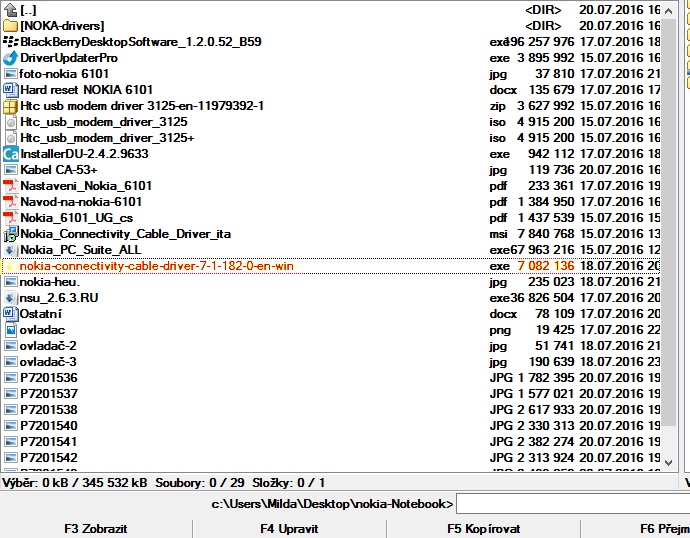Select nokia-connectivity-cable-driver-7-1-182-0-en-win name
This screenshot has height=538, width=690.
(157, 266)
